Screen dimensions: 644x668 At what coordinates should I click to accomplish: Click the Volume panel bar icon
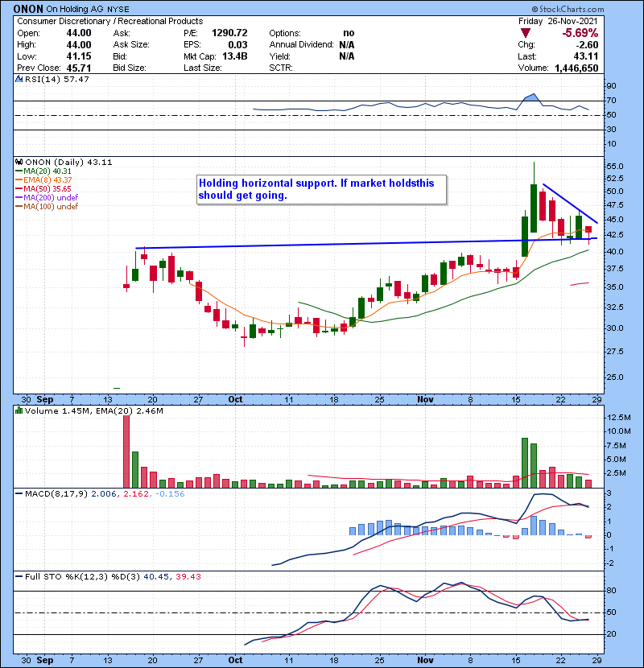tap(19, 410)
